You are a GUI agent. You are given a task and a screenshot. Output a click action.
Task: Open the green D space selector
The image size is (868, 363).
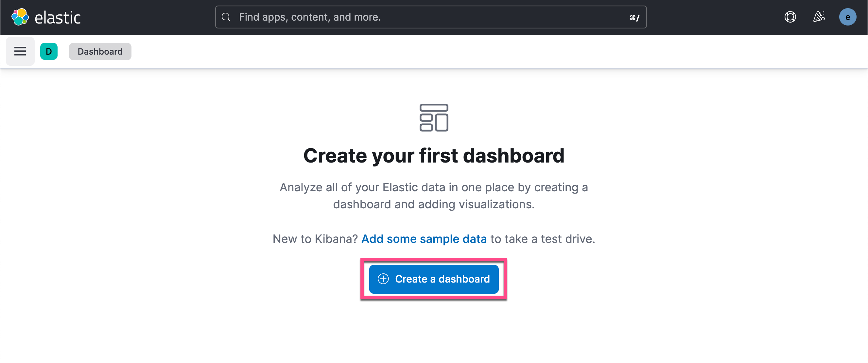(x=49, y=51)
